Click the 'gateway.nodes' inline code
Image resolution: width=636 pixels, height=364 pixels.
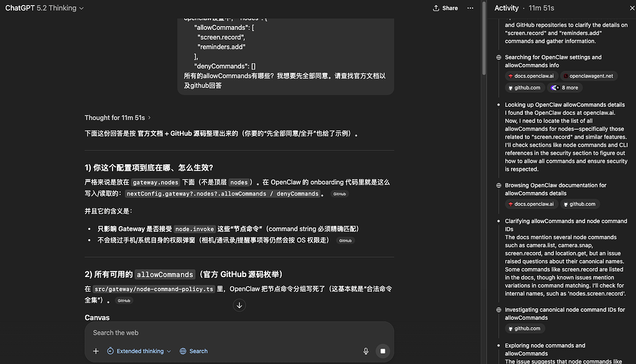coord(155,183)
